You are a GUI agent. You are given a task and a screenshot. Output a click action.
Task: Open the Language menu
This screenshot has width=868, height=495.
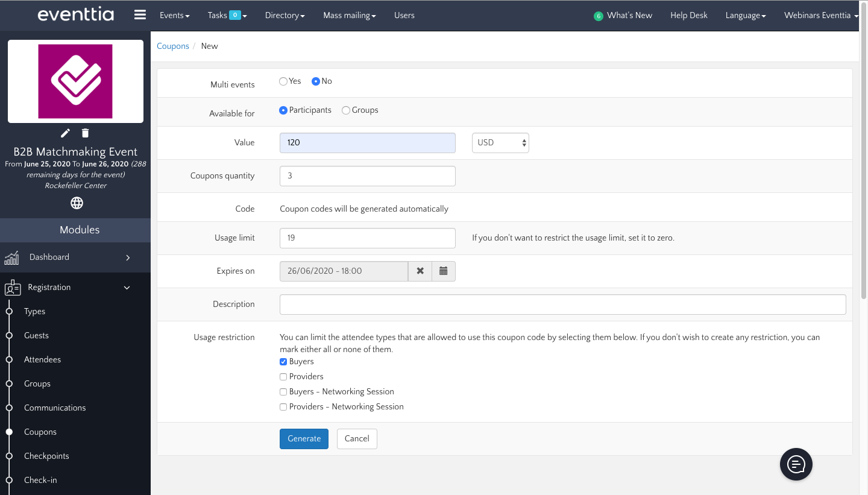(745, 15)
